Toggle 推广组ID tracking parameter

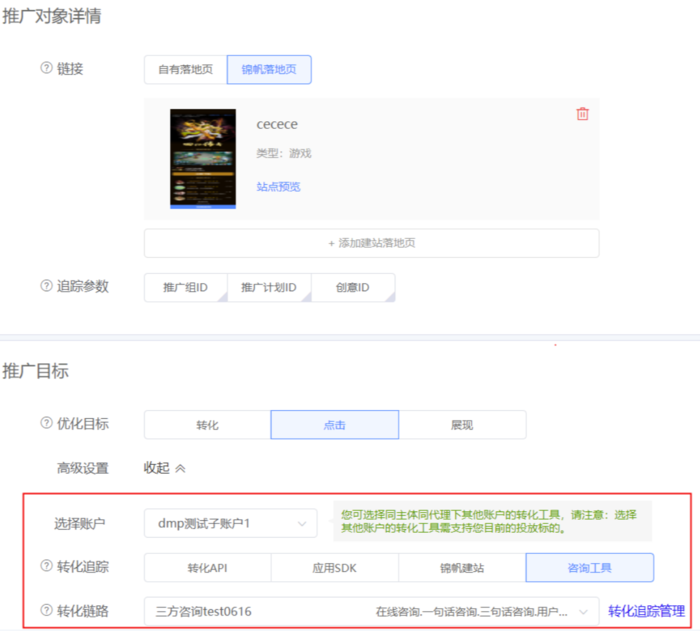click(x=185, y=288)
